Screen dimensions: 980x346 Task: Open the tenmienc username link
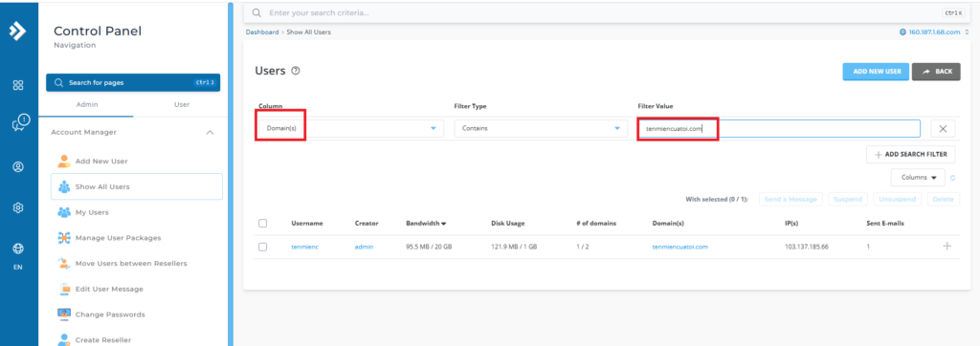click(x=305, y=247)
